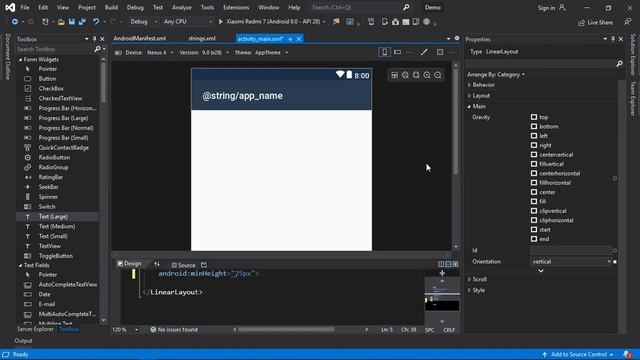
Task: Enable the right gravity checkbox
Action: [534, 145]
